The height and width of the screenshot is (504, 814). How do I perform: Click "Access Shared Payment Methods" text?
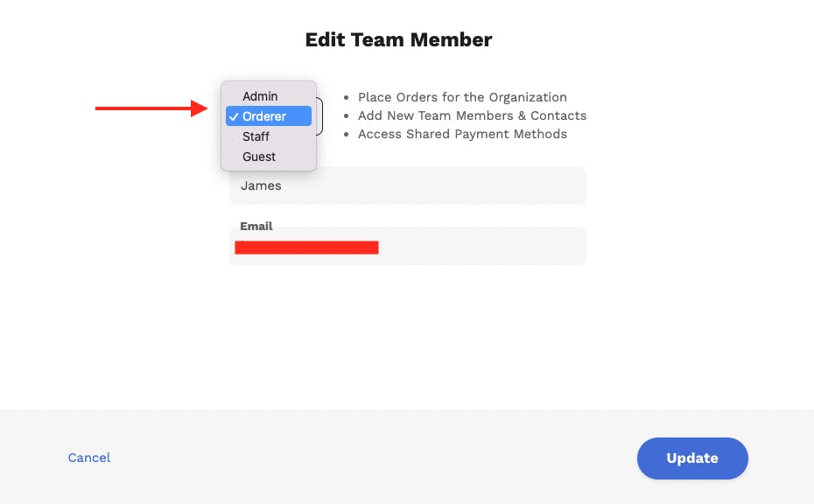(462, 134)
